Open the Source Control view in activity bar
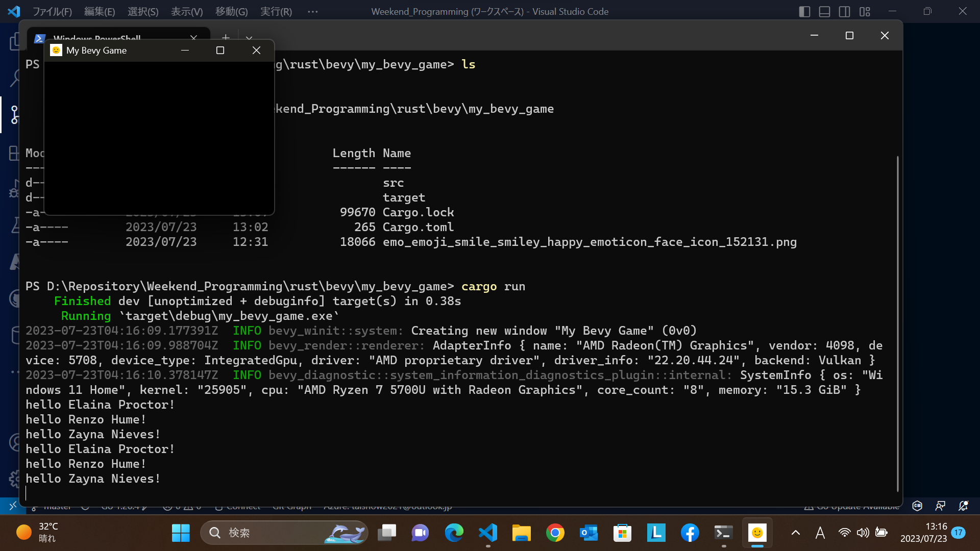The width and height of the screenshot is (980, 551). pyautogui.click(x=14, y=115)
